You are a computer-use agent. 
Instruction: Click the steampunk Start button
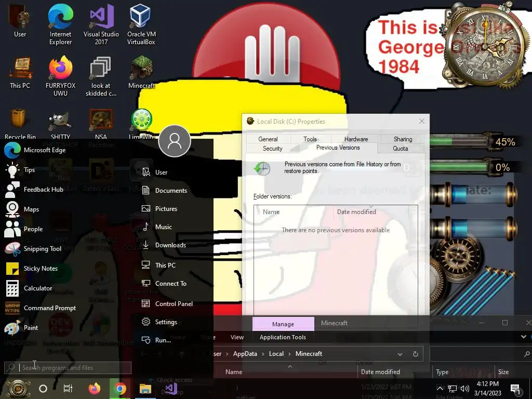[17, 389]
